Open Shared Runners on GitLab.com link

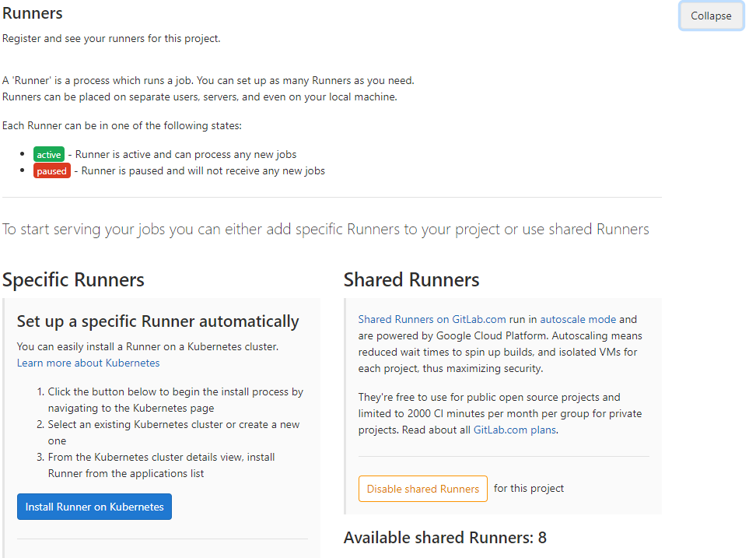[432, 319]
